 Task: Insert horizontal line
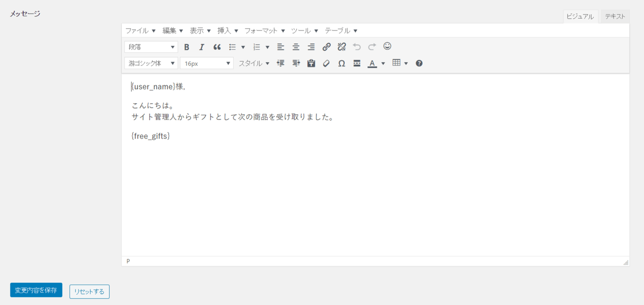click(357, 63)
